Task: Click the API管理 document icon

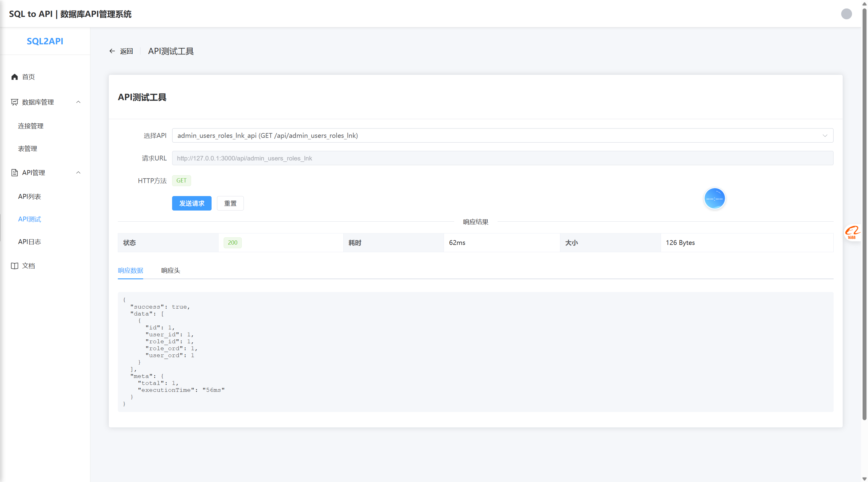Action: point(14,173)
